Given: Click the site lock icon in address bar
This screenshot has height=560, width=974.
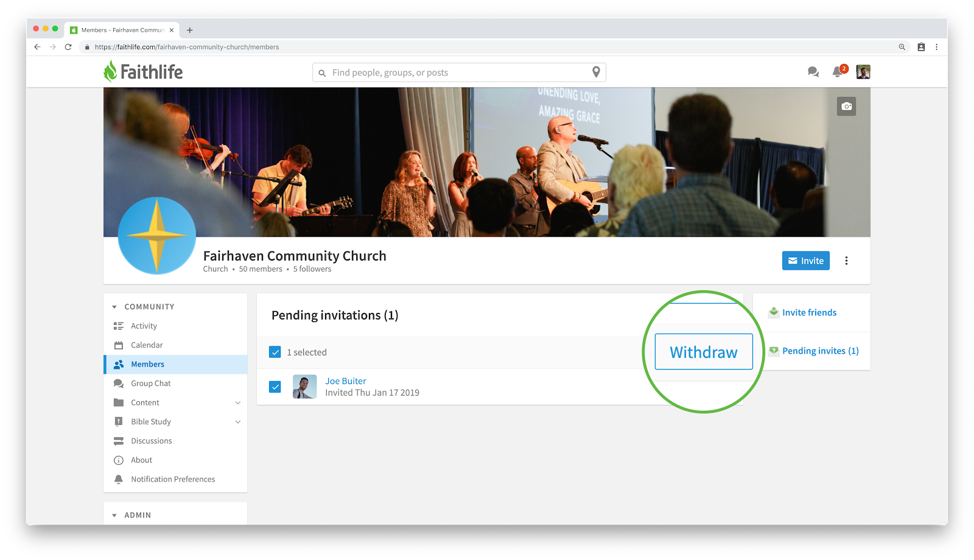Looking at the screenshot, I should click(87, 47).
